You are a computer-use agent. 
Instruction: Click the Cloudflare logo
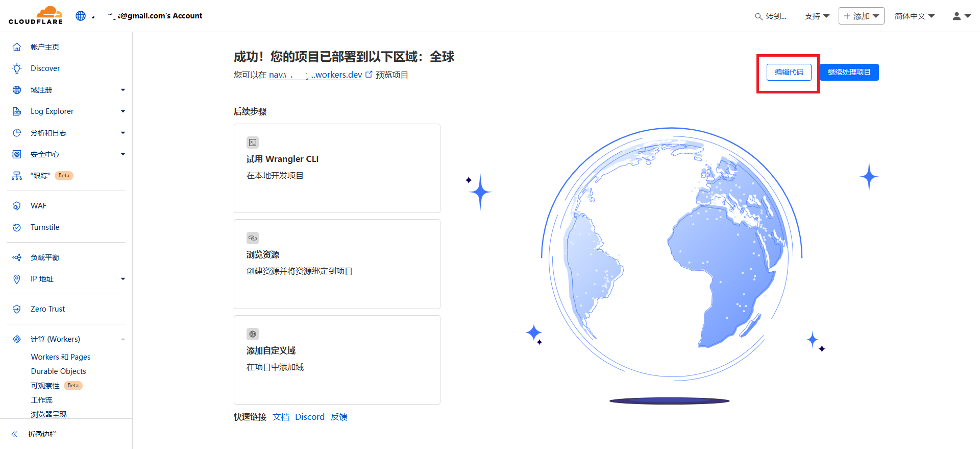point(36,15)
